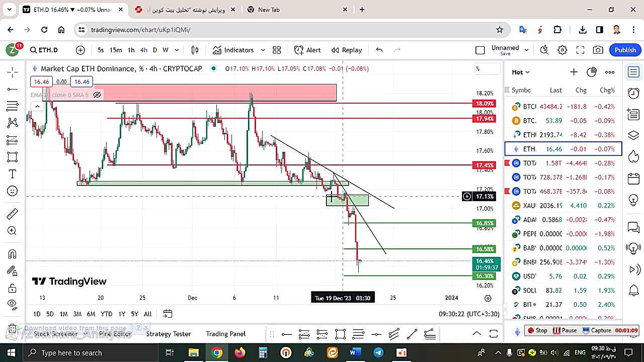Start bar Replay mode
644x362 pixels.
347,50
